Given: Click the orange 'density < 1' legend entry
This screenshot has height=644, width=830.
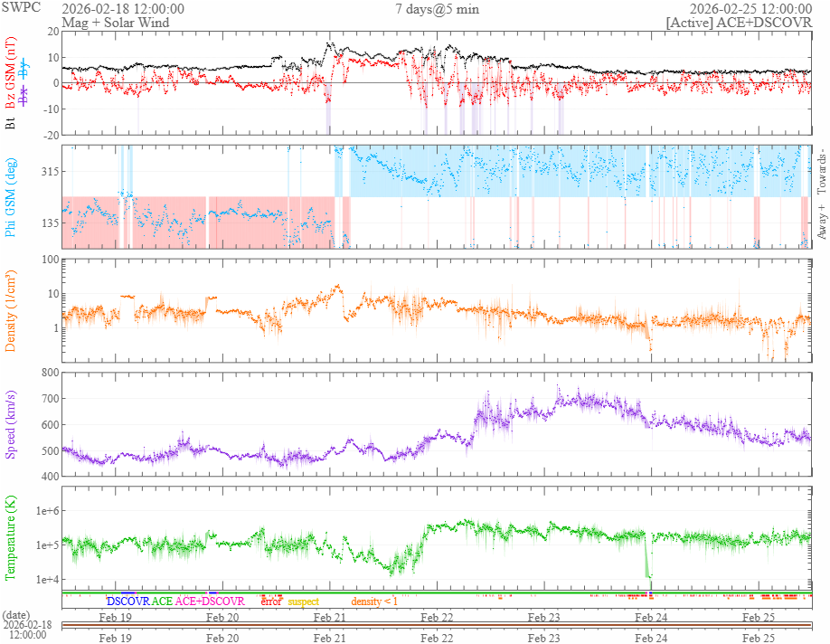Looking at the screenshot, I should 373,601.
